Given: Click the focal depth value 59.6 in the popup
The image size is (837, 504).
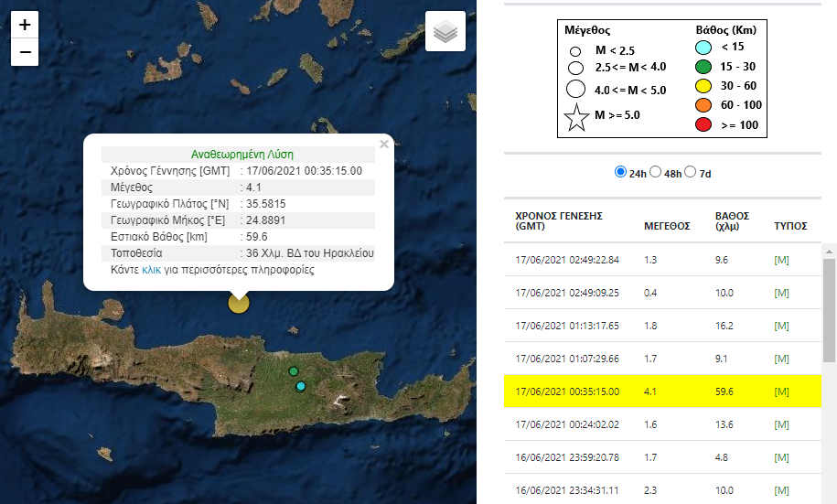Looking at the screenshot, I should [x=257, y=237].
